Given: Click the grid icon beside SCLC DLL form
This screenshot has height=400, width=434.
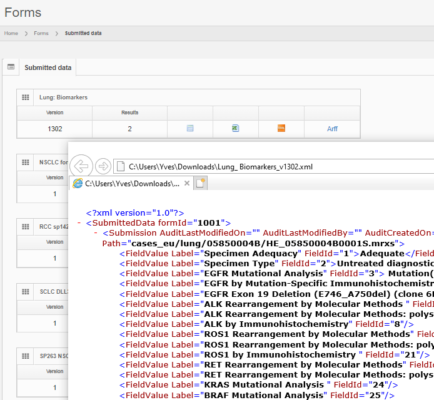Looking at the screenshot, I should 25,292.
